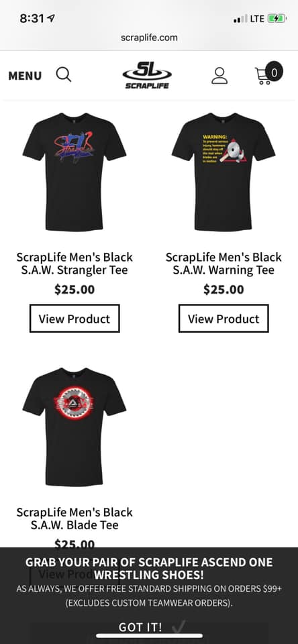Open the S.A.W. Warning Tee image

coord(223,172)
